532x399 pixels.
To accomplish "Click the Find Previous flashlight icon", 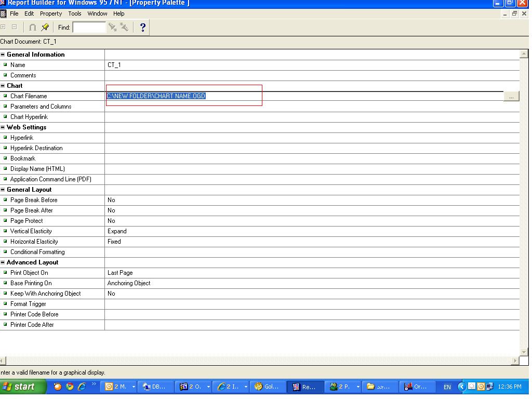I will [124, 28].
